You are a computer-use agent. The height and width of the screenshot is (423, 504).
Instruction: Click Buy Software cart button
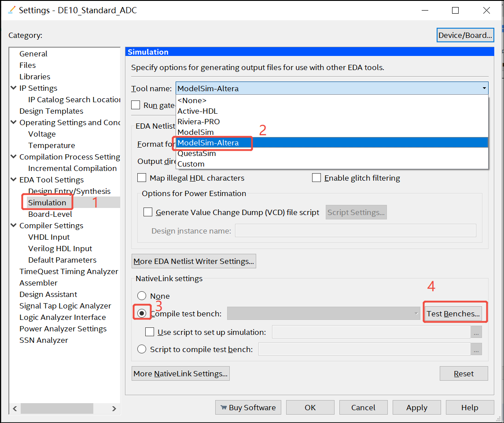pyautogui.click(x=248, y=408)
